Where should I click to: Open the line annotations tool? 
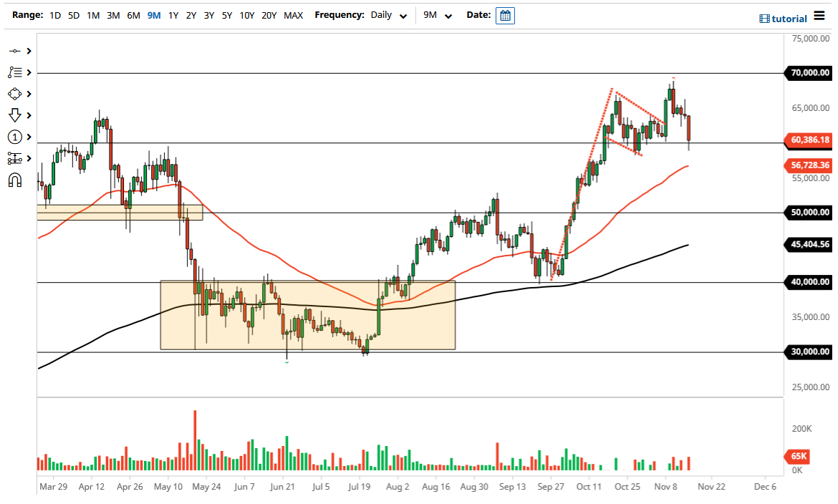pyautogui.click(x=14, y=72)
